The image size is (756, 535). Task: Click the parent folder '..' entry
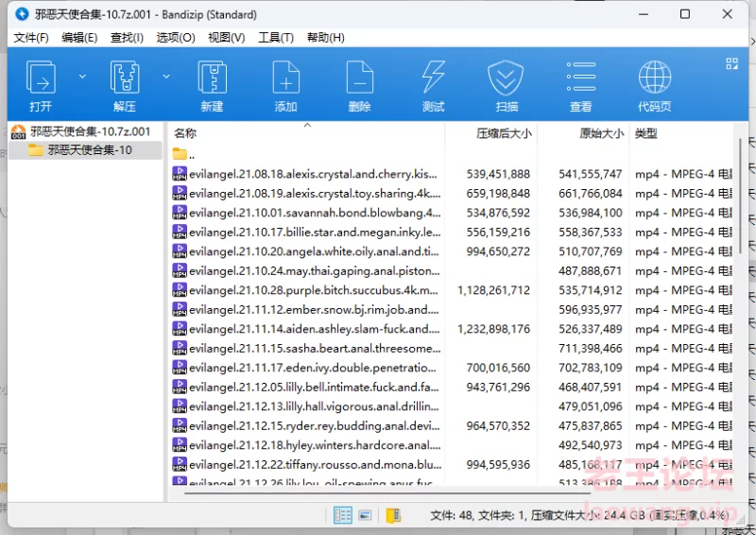183,154
